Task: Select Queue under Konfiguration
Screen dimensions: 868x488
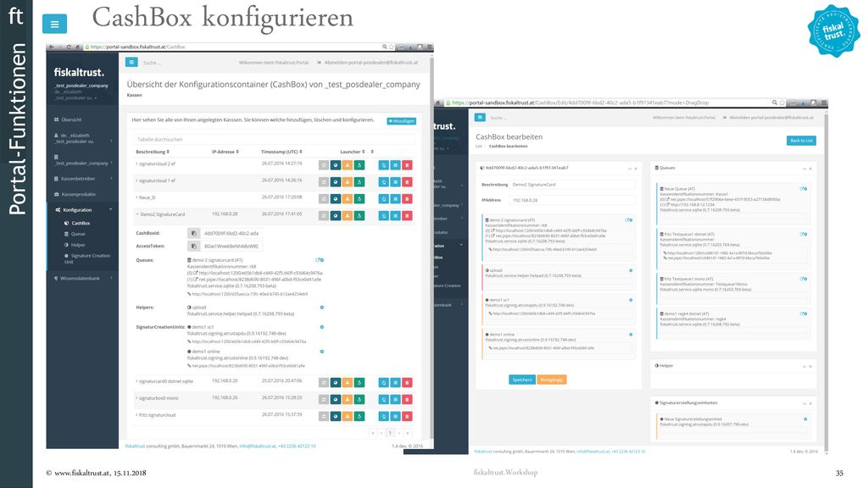Action: coord(75,234)
